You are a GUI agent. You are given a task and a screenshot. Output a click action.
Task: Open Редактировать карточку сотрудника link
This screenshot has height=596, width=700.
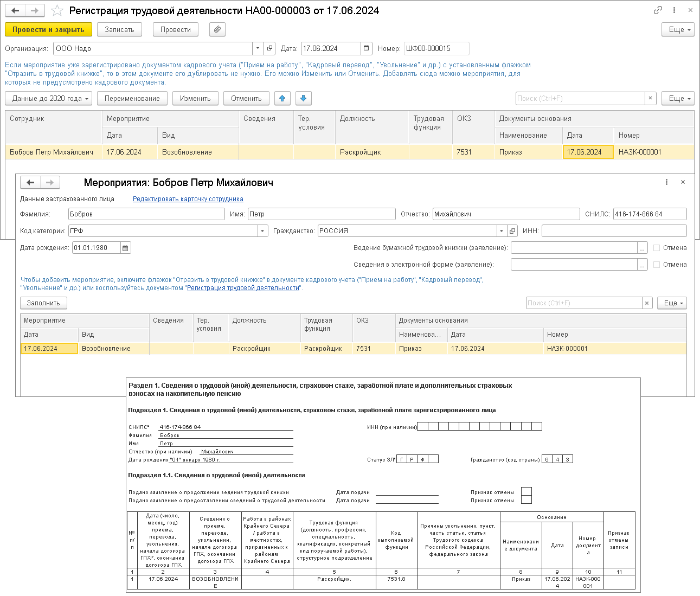[188, 199]
